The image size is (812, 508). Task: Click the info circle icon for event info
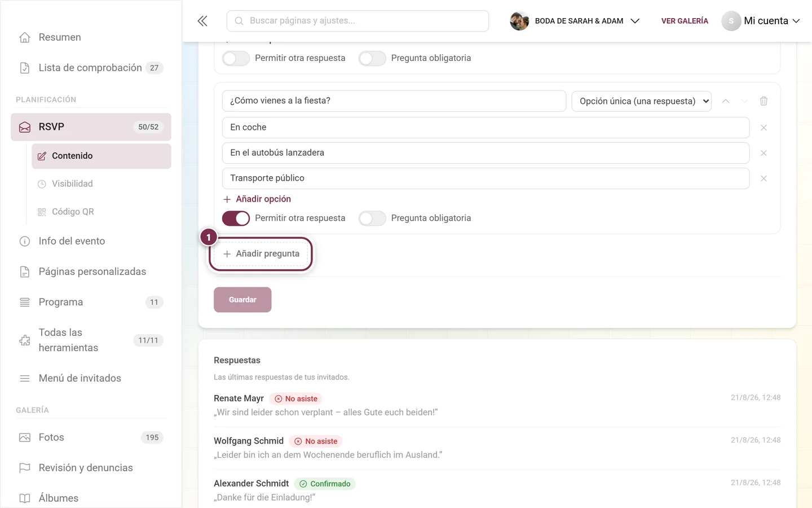coord(25,242)
